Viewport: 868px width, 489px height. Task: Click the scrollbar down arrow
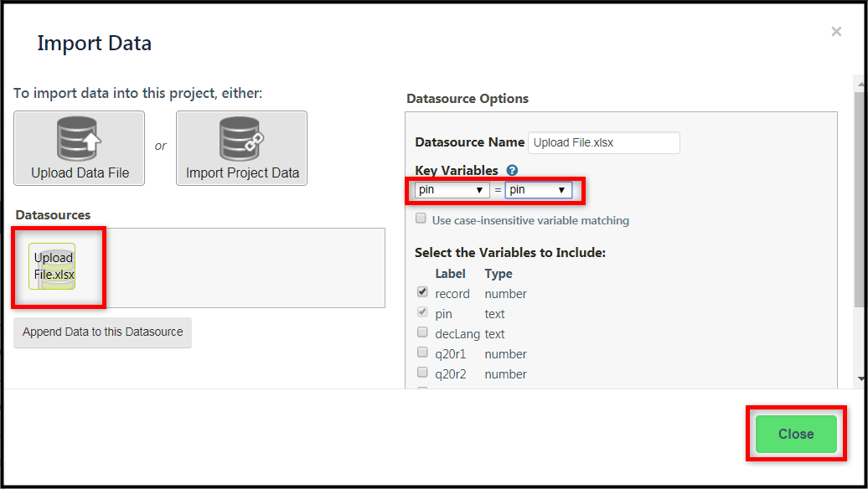pos(860,379)
